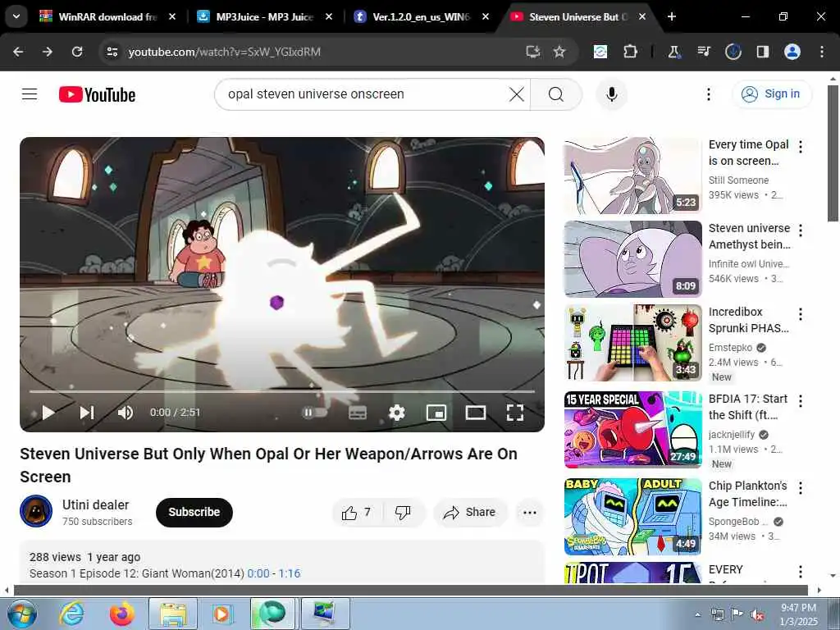Go to YouTube home via logo
This screenshot has height=630, width=840.
tap(97, 95)
